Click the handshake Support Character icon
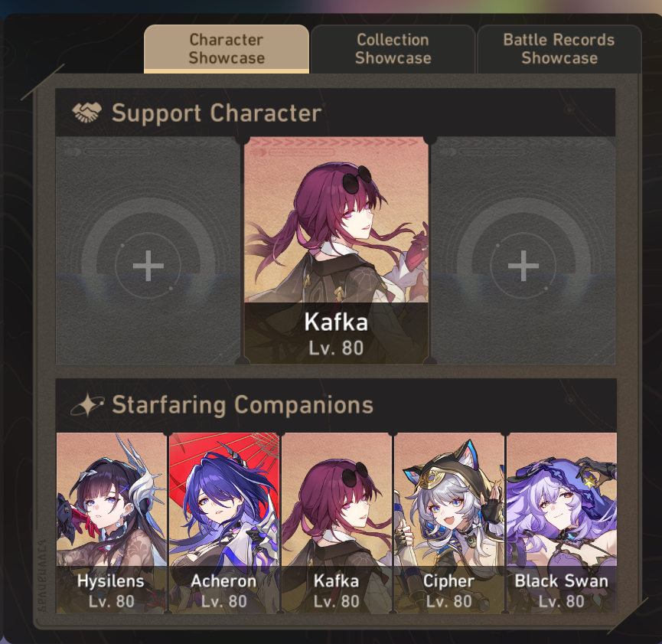 (87, 113)
